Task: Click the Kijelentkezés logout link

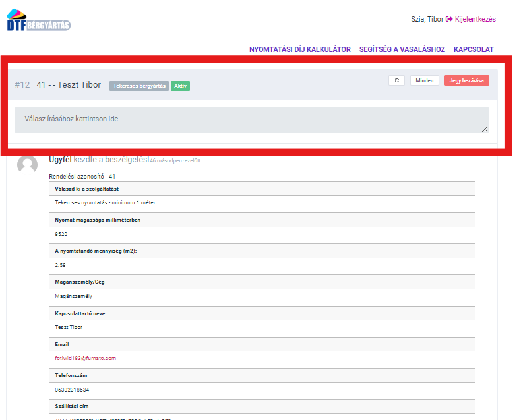Action: (x=475, y=19)
